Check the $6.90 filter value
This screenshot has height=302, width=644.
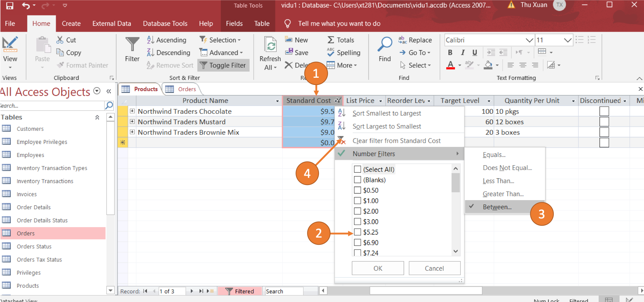(x=358, y=242)
